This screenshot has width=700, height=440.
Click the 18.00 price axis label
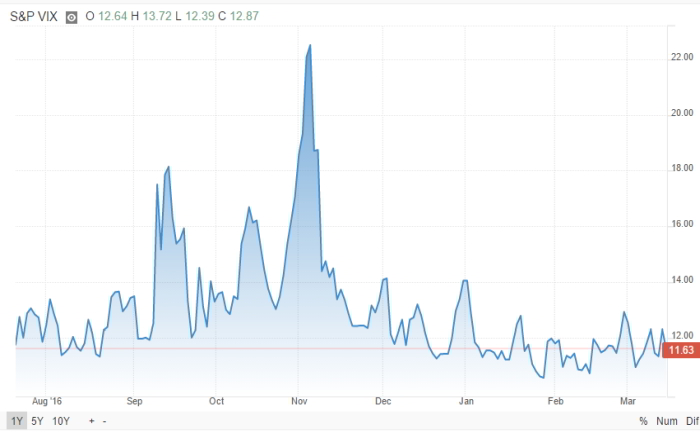coord(682,168)
